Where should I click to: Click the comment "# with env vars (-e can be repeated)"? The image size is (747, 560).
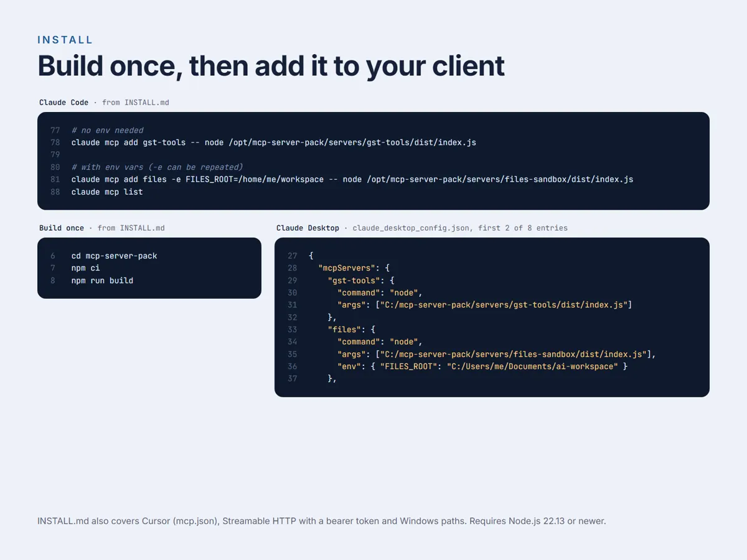click(x=157, y=167)
